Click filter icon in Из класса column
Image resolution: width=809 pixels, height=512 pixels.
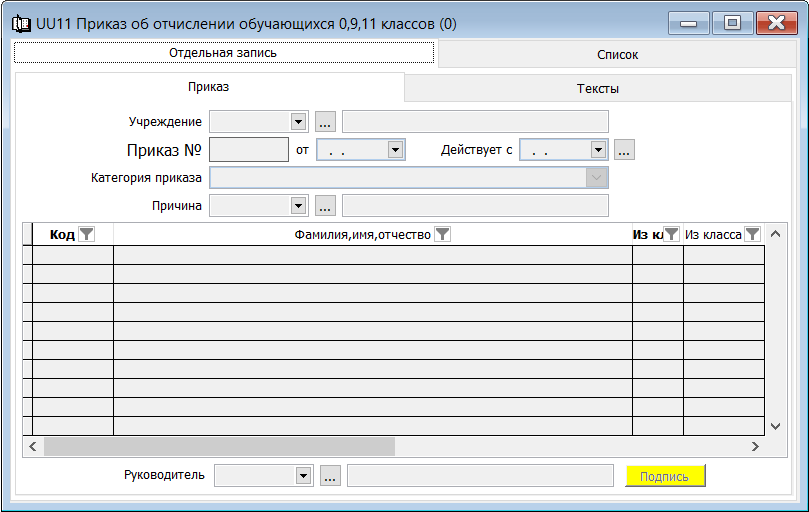point(752,234)
